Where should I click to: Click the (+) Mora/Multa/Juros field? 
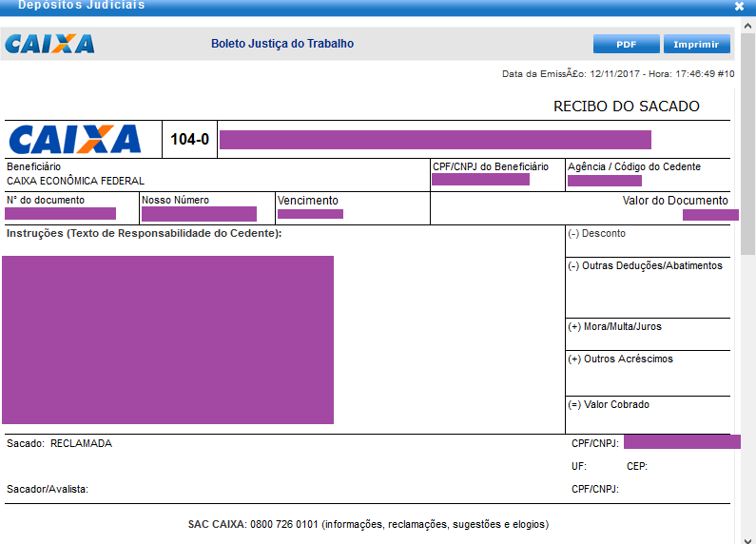(x=648, y=334)
